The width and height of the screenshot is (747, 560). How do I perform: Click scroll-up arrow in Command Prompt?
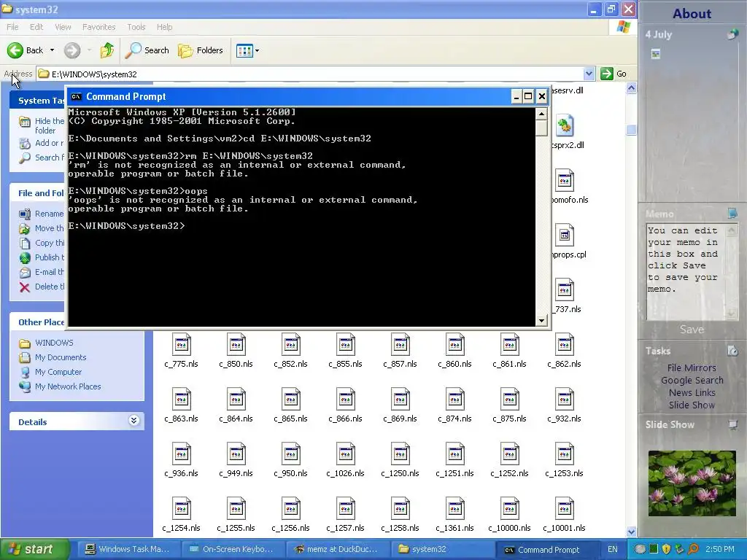(541, 114)
